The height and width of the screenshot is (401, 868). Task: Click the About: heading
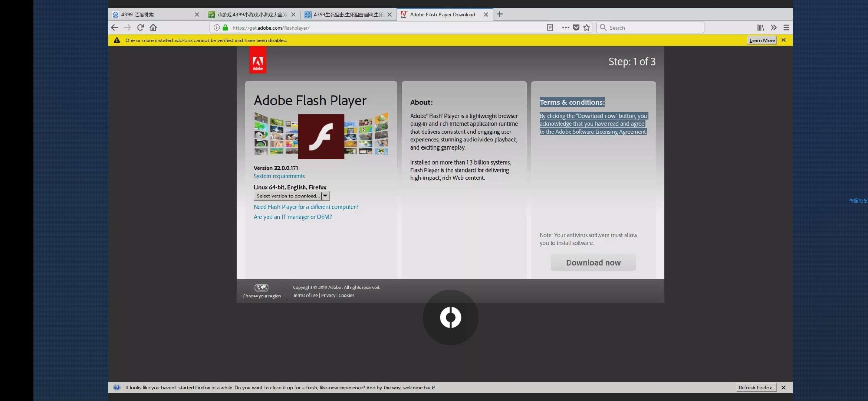click(x=421, y=102)
